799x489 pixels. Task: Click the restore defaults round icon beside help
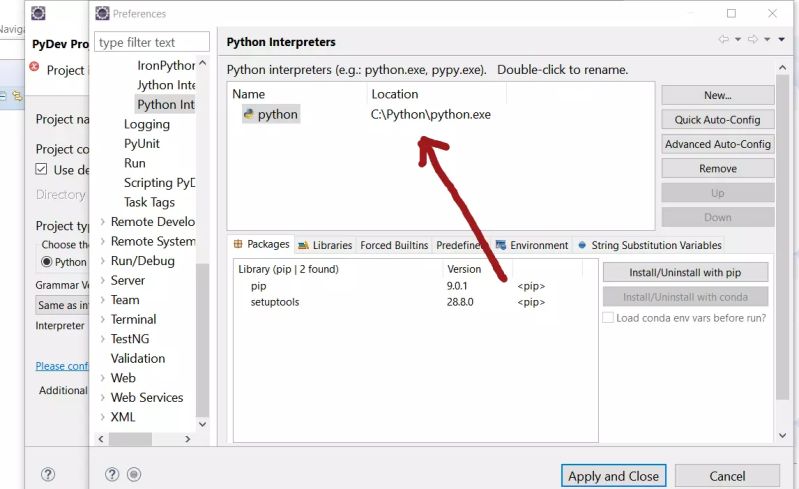(x=134, y=474)
